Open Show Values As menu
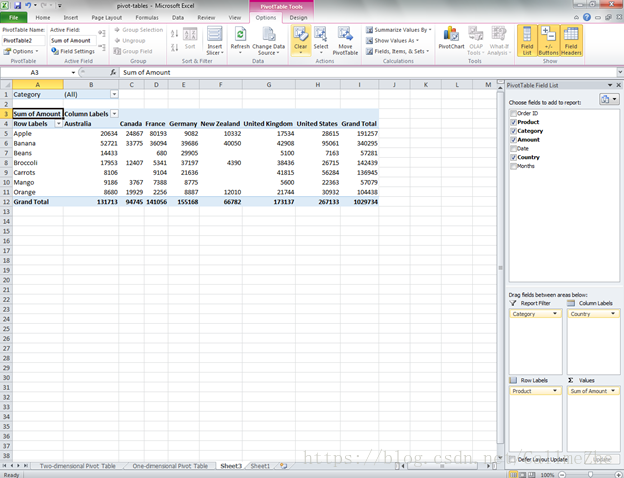The image size is (624, 478). pos(392,41)
